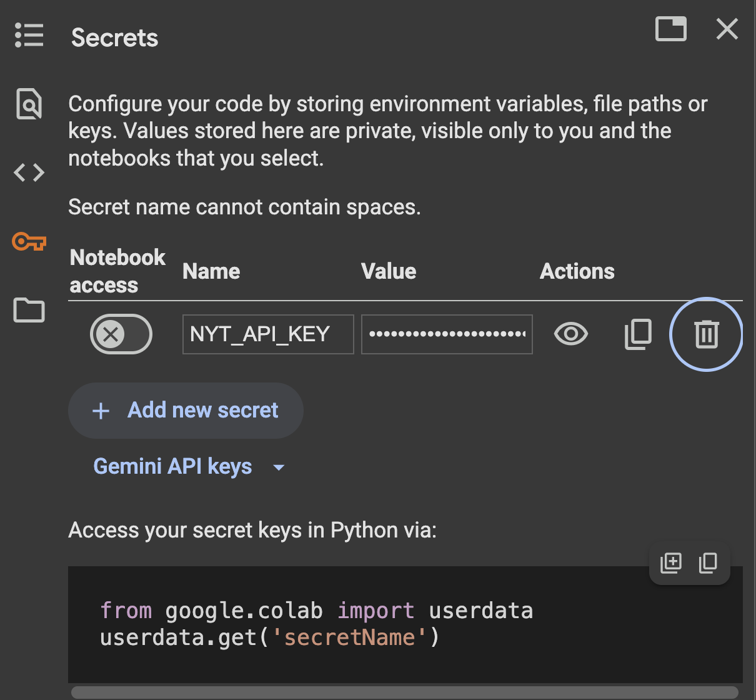Enable notebook access for NYT_API_KEY

click(x=121, y=334)
